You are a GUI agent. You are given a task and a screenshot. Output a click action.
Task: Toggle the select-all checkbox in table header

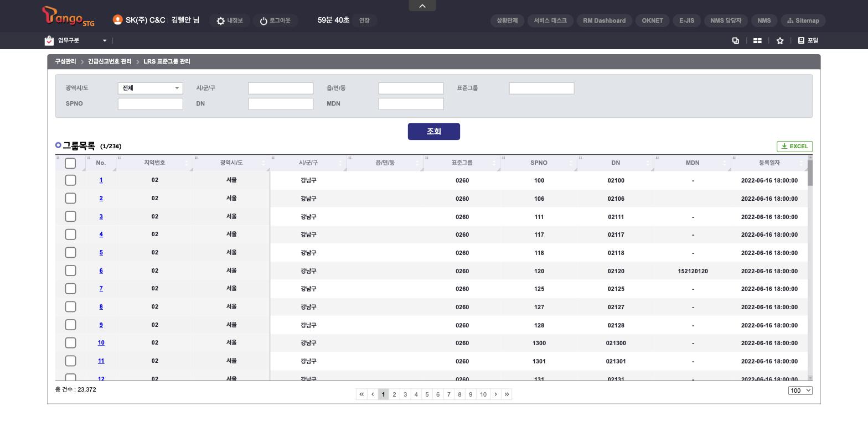pos(70,163)
